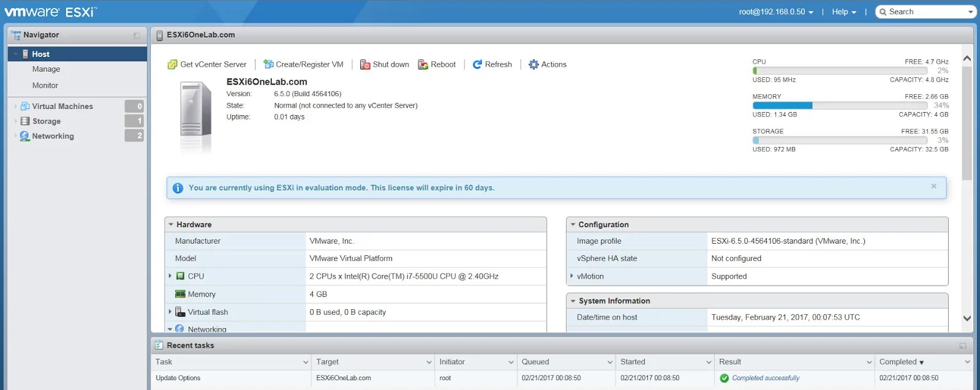Image resolution: width=980 pixels, height=390 pixels.
Task: Sort by Completed column header
Action: tap(898, 362)
